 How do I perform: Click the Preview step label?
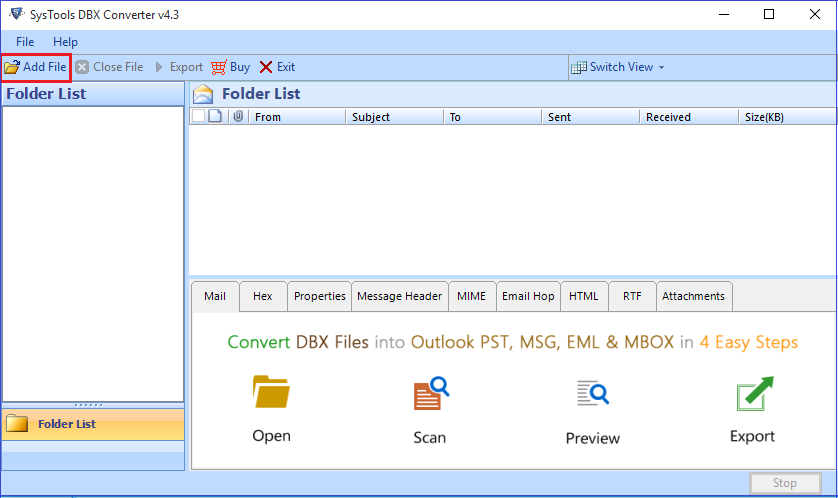pos(593,439)
